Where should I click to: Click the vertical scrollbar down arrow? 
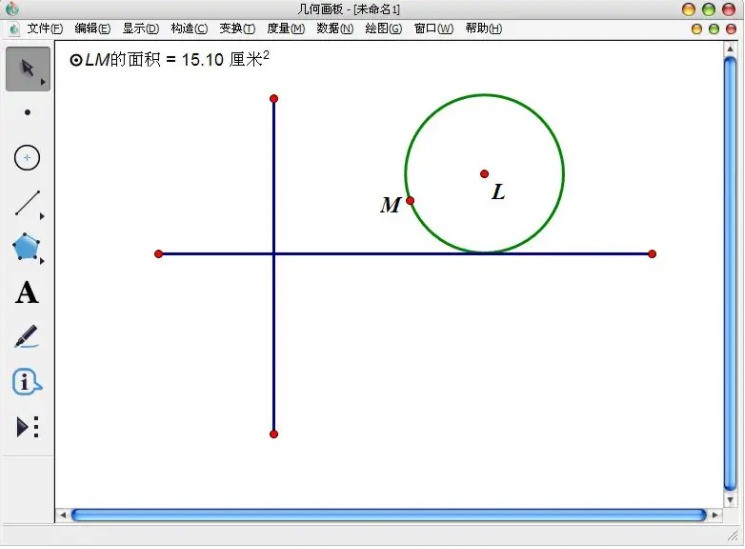click(x=730, y=498)
